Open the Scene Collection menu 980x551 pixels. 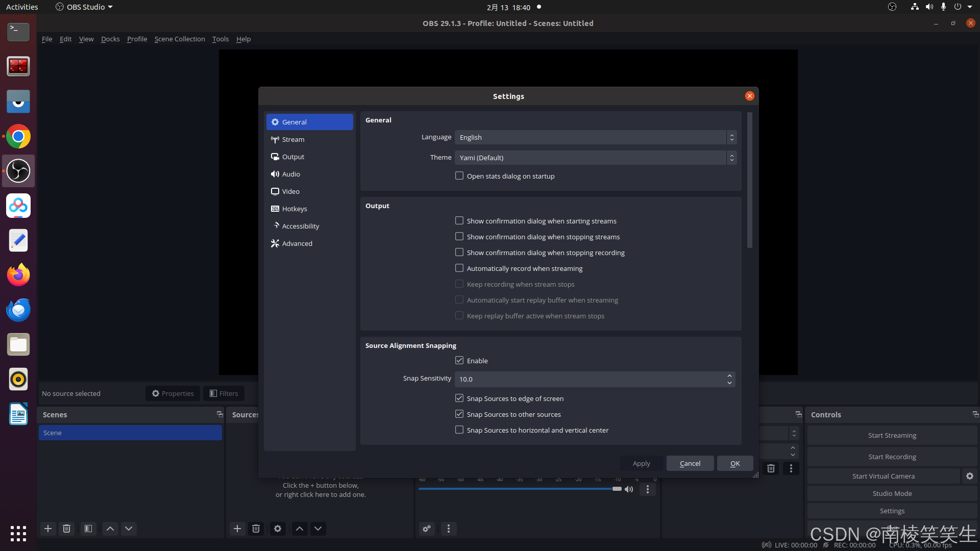180,39
